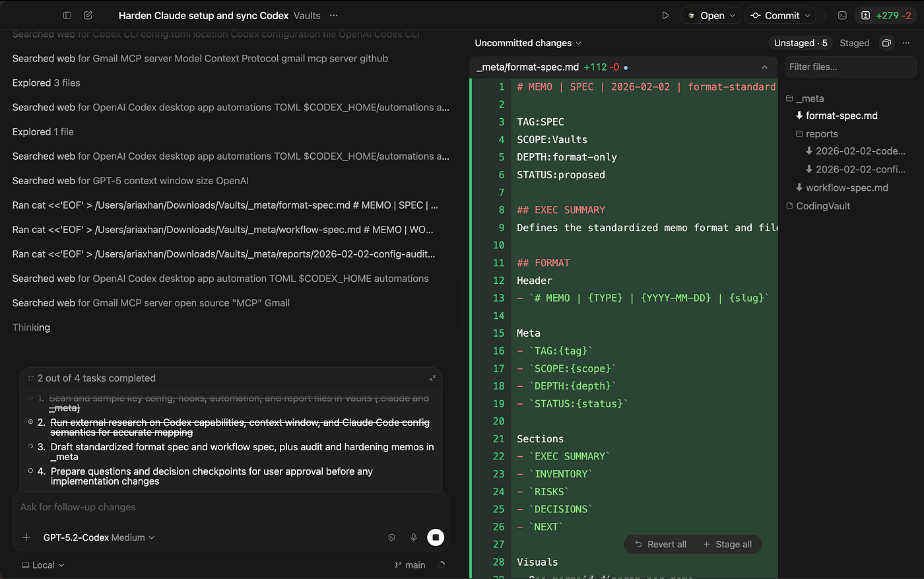
Task: Click the Ask for follow-up changes input
Action: tap(231, 507)
